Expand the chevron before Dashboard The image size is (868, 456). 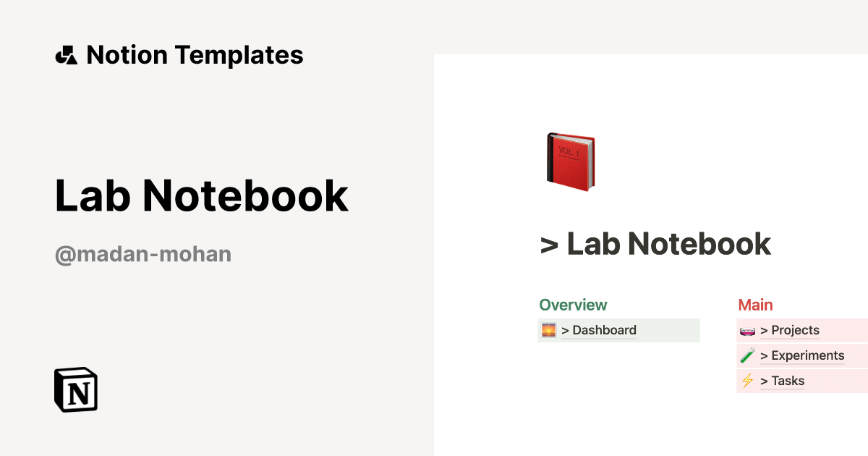[x=566, y=330]
